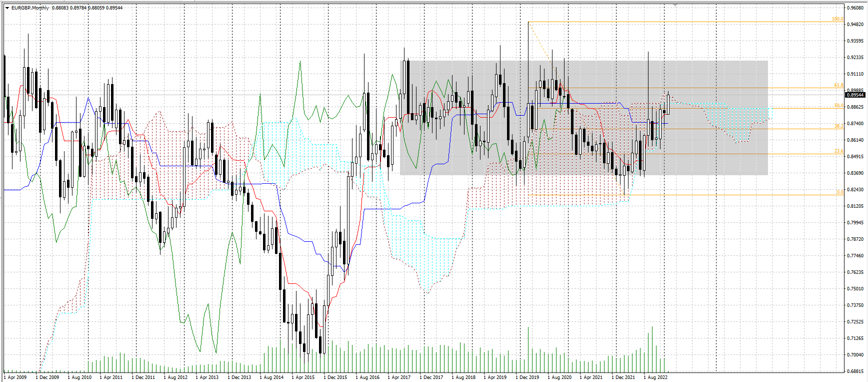Click the Fibonacci 38.2 level label
Screen dimensions: 868x382
click(838, 126)
